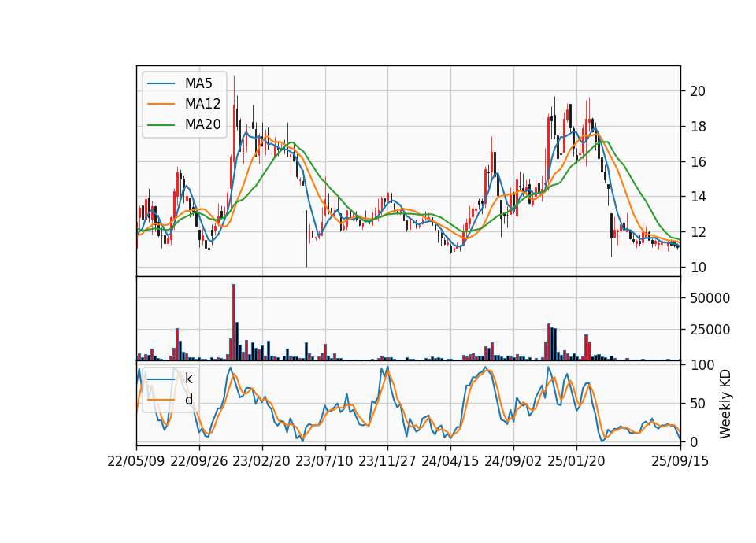This screenshot has height=543, width=756.
Task: Click the Weekly KD axis title
Action: click(x=725, y=404)
